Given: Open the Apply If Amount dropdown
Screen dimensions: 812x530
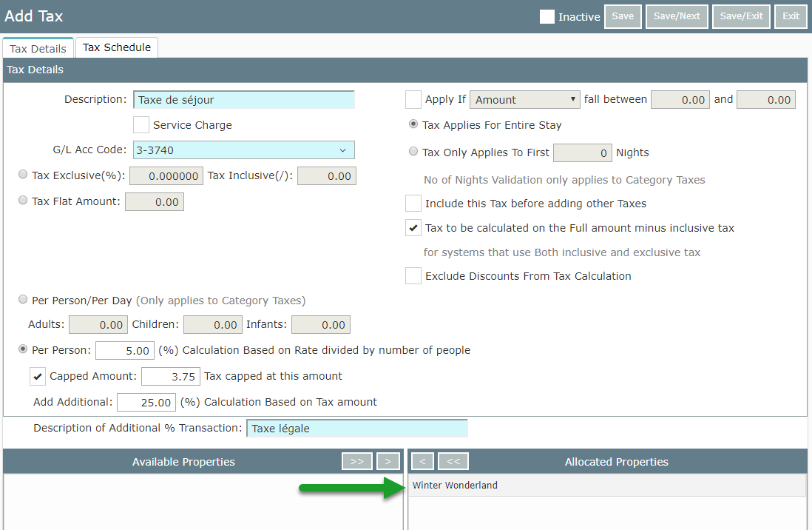Looking at the screenshot, I should pyautogui.click(x=524, y=100).
